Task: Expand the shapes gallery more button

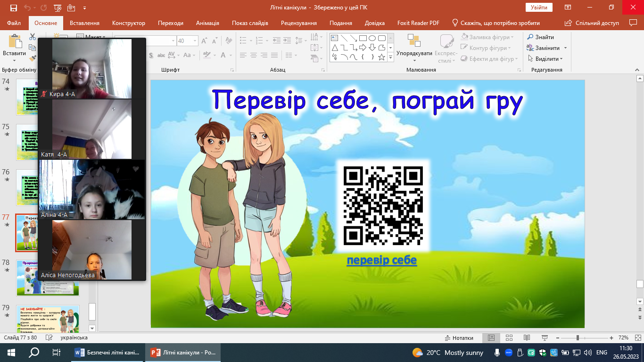Action: 390,57
